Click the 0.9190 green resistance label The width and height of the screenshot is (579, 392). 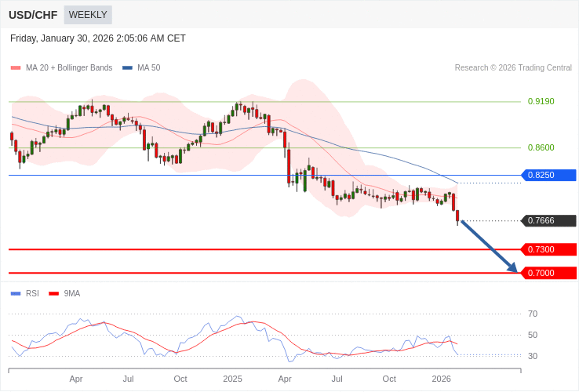(541, 101)
